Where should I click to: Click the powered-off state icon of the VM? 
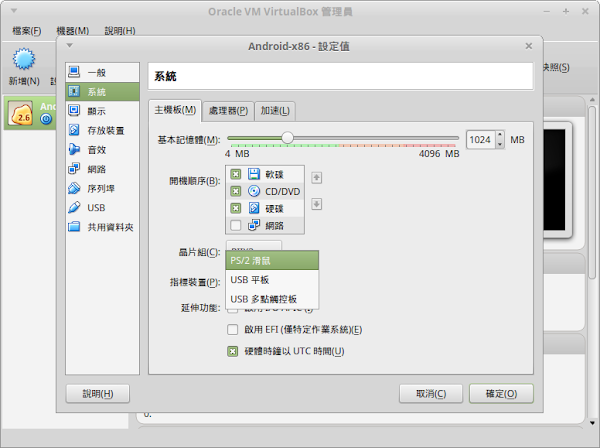click(x=46, y=119)
